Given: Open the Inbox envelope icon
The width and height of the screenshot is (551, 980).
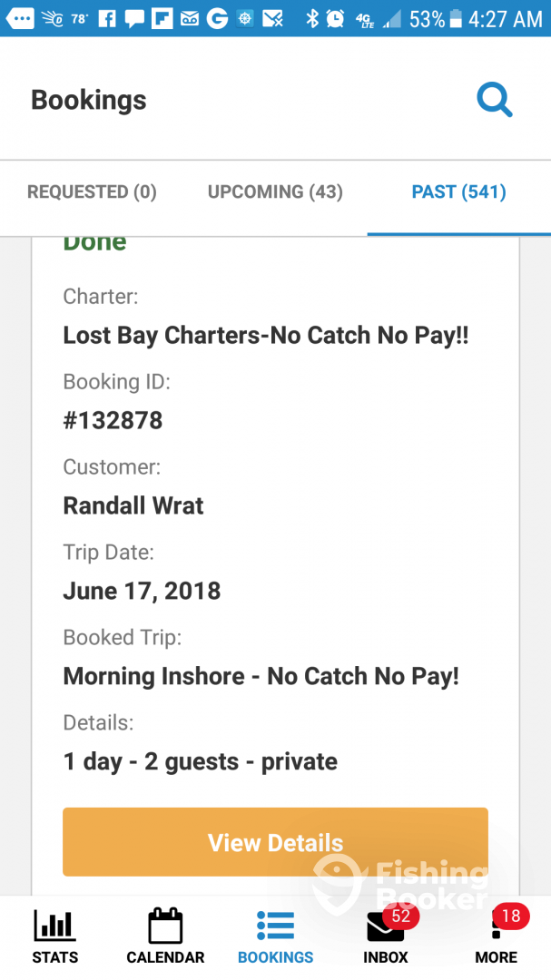Looking at the screenshot, I should (x=386, y=927).
